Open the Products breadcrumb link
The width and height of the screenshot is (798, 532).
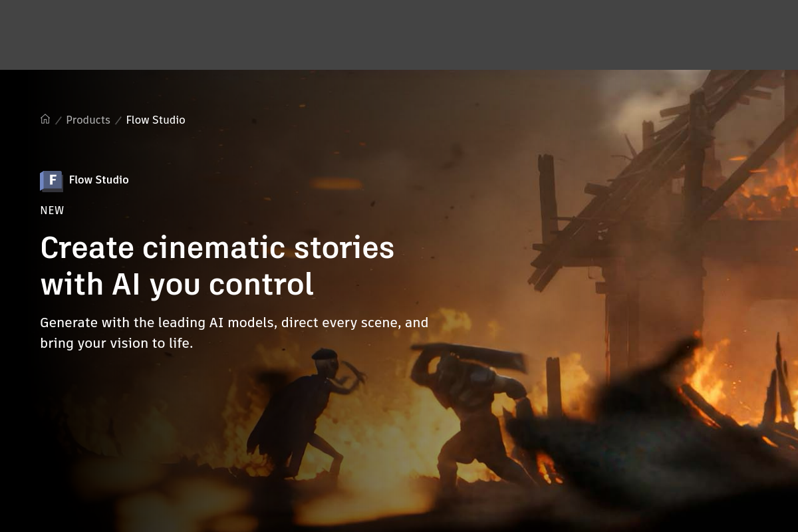[x=88, y=120]
